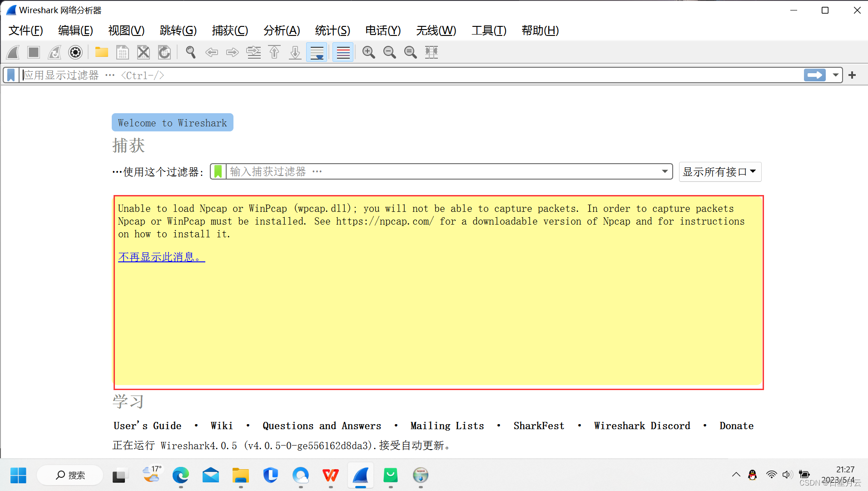Open 帮助(H) menu

pos(540,30)
